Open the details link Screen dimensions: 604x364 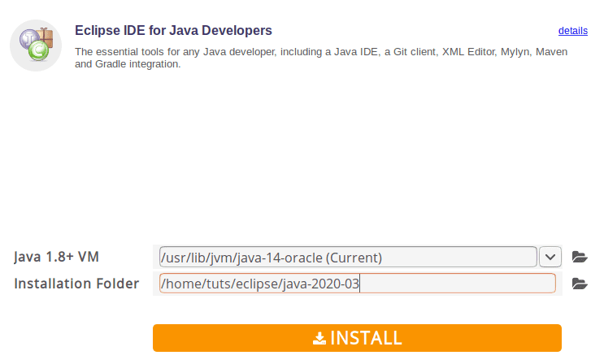click(573, 31)
